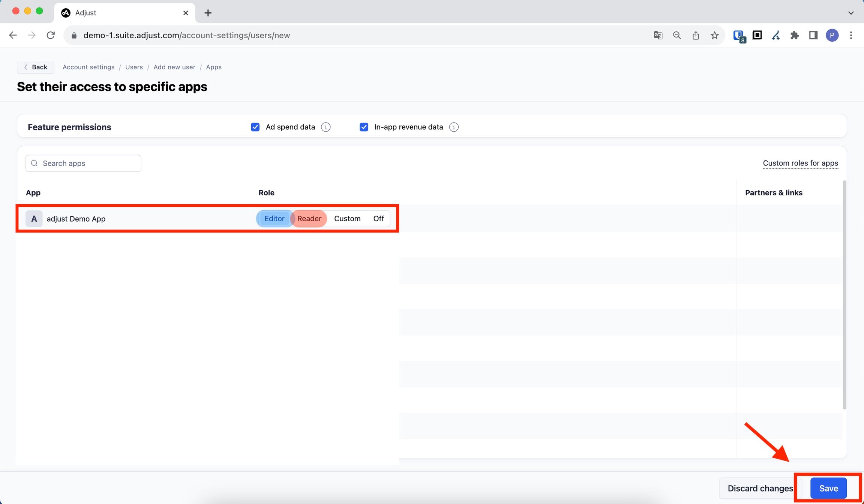Screen dimensions: 864x504
Task: Open Chrome's three-dot menu
Action: point(851,35)
